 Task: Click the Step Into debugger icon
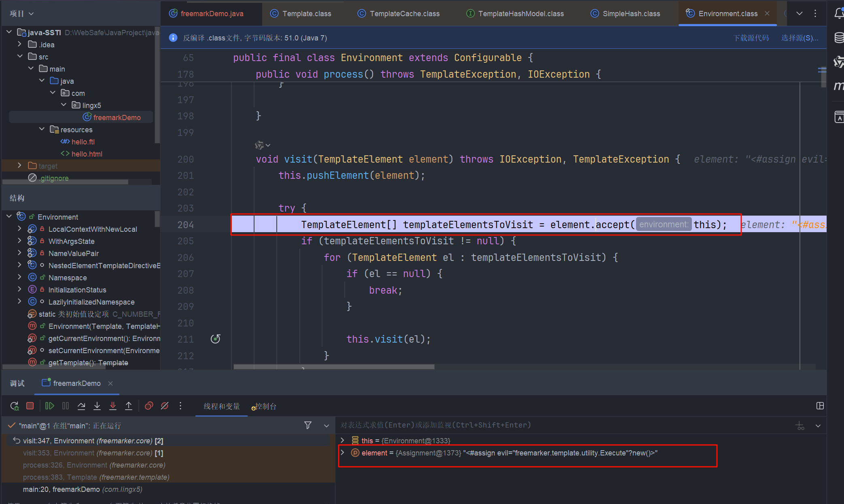(x=97, y=406)
